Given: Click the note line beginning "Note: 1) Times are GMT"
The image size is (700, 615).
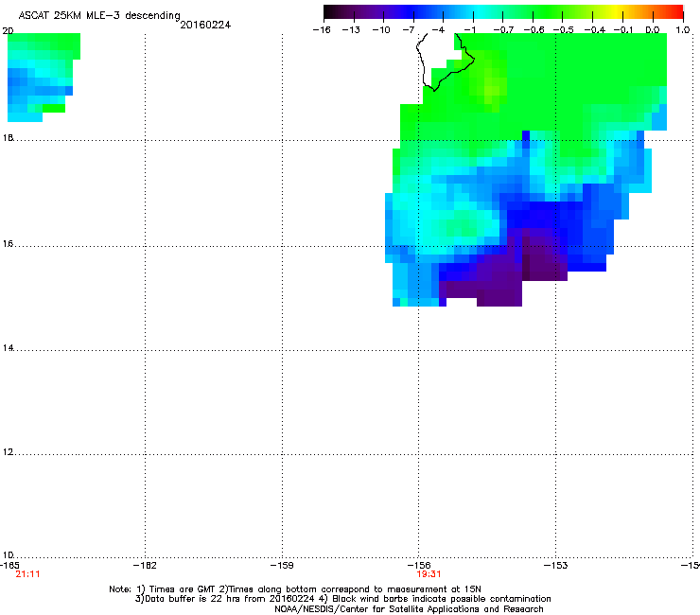Looking at the screenshot, I should (294, 589).
